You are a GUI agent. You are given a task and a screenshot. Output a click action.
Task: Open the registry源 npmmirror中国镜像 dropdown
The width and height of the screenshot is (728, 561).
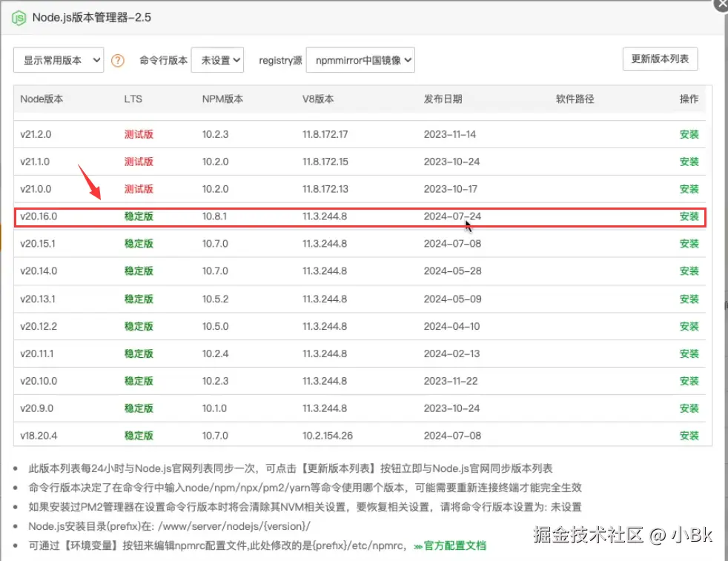[x=360, y=60]
